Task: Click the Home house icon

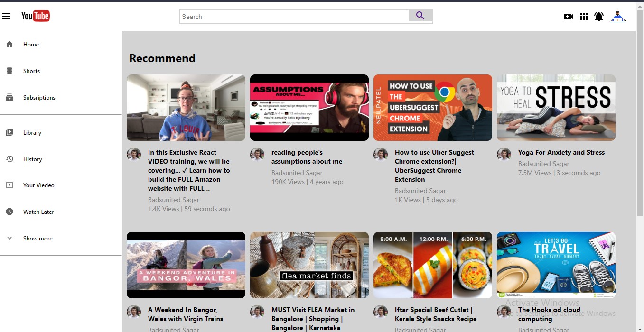Action: (x=9, y=44)
